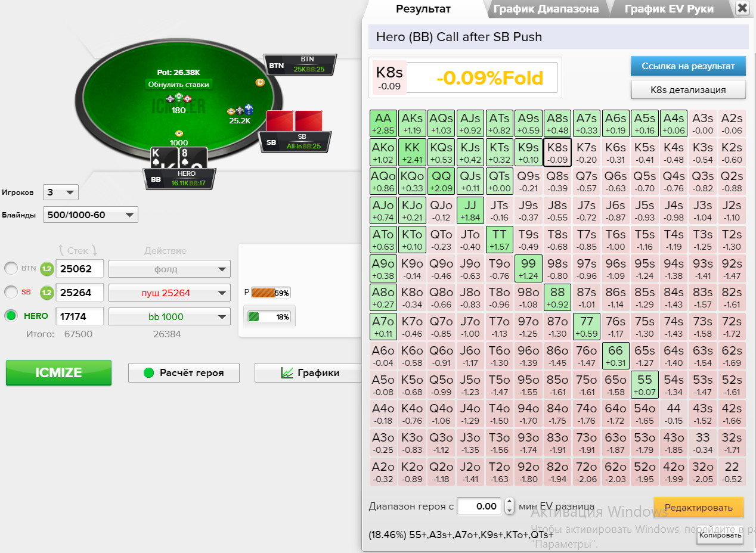This screenshot has height=553, width=756.
Task: Select the 77 cell +0.59
Action: [x=587, y=327]
